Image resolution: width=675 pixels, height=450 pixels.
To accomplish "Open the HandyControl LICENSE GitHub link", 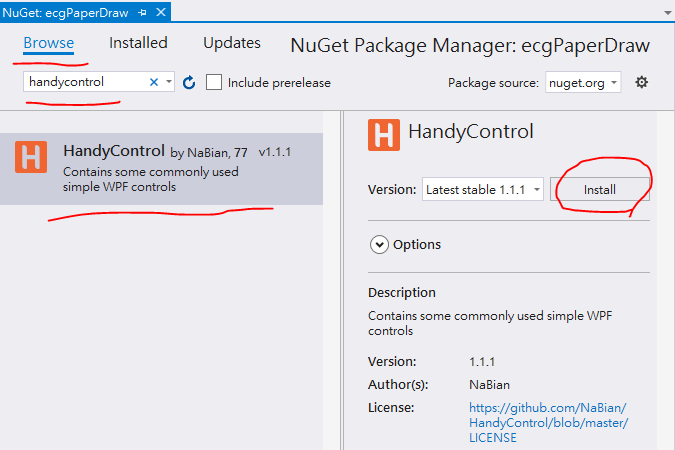I will tap(548, 422).
